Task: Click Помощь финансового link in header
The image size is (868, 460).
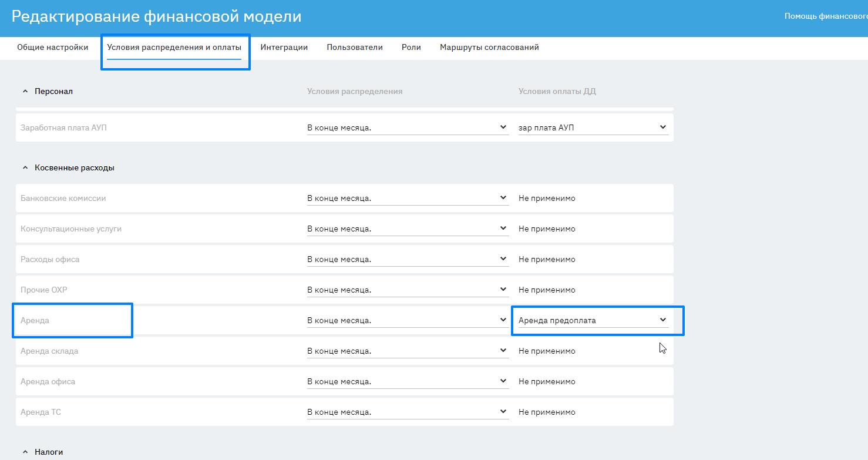Action: tap(826, 16)
